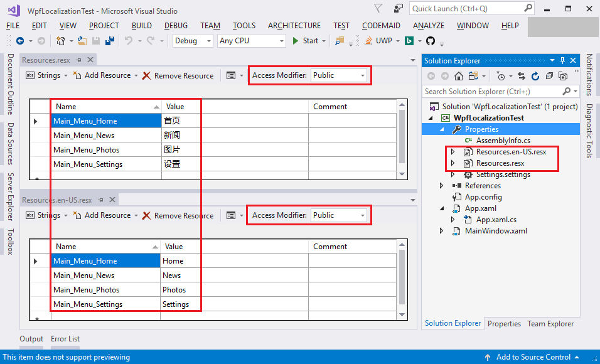Screen dimensions: 600x364
Task: Click in the Search Solution Explorer field
Action: [491, 92]
